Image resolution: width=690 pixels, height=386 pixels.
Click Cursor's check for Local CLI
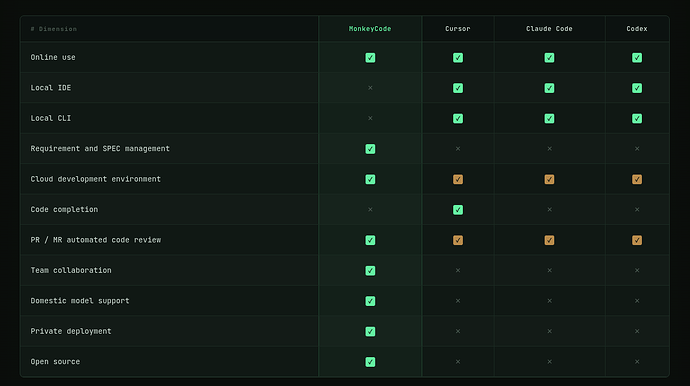pos(458,118)
